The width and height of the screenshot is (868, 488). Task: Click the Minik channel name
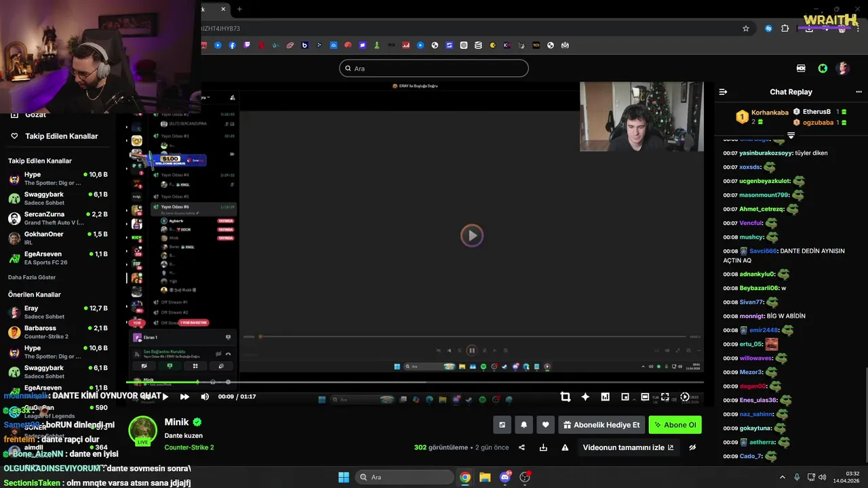click(177, 422)
